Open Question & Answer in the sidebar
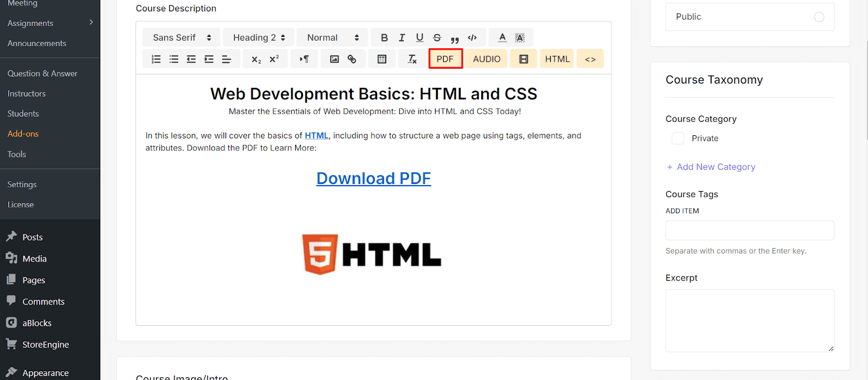This screenshot has width=868, height=380. (x=42, y=73)
